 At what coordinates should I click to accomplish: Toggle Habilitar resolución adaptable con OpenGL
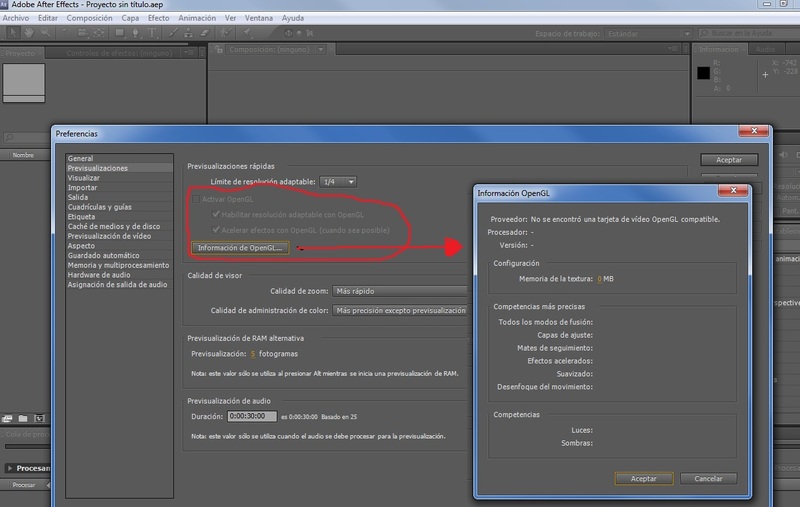coord(216,215)
